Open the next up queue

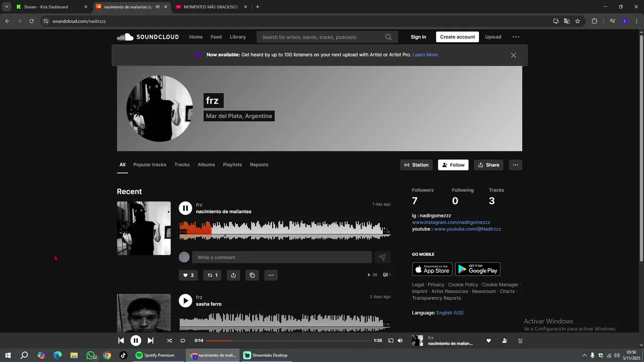coord(520,340)
